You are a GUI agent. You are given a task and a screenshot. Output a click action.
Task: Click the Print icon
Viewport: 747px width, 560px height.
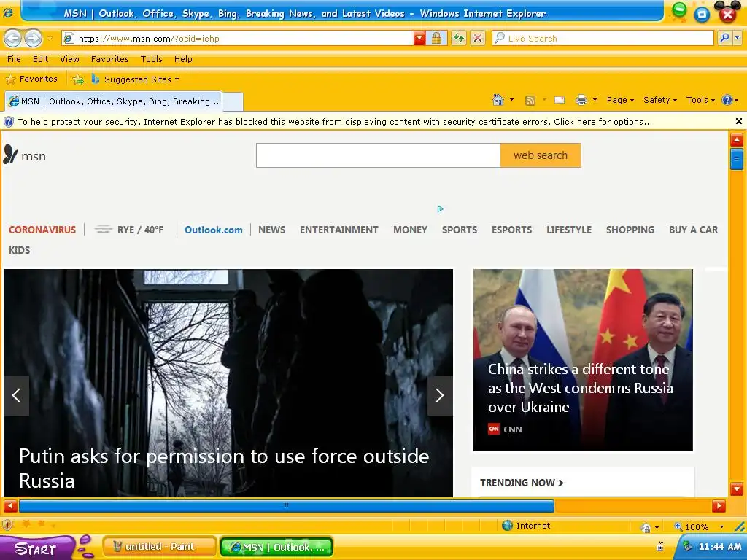(581, 100)
